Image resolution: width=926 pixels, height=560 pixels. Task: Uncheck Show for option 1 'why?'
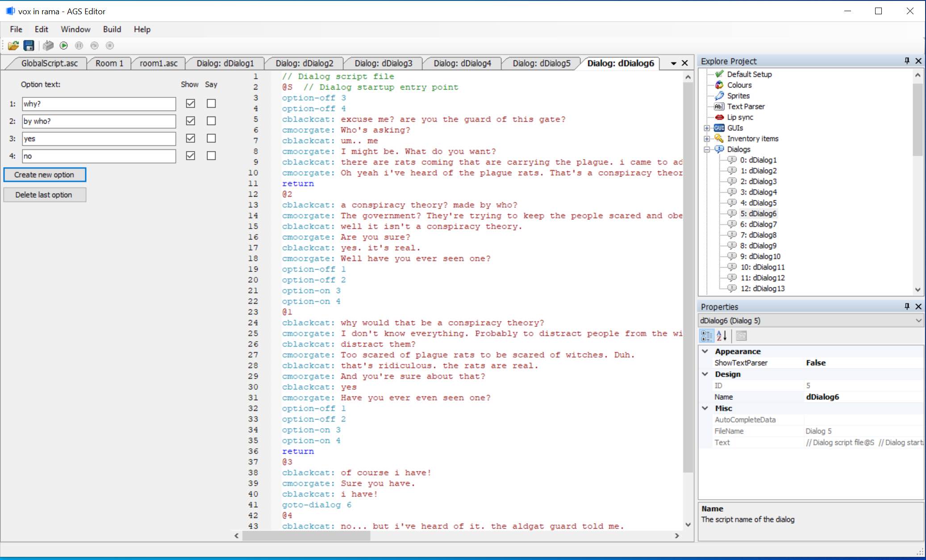click(191, 104)
